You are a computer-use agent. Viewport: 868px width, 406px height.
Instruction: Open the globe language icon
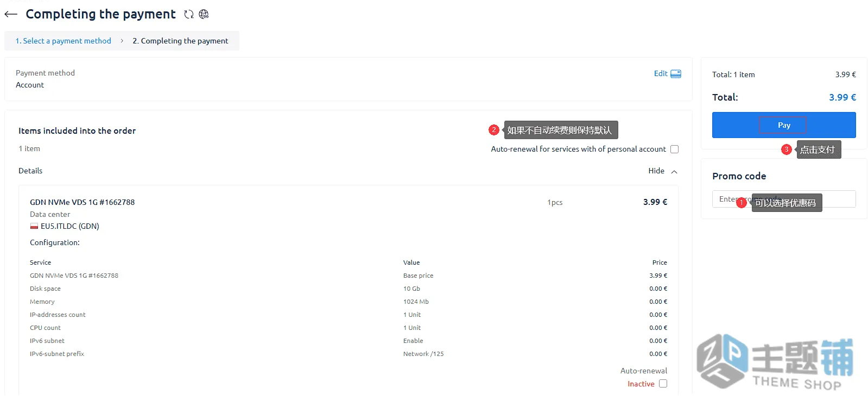[x=204, y=14]
